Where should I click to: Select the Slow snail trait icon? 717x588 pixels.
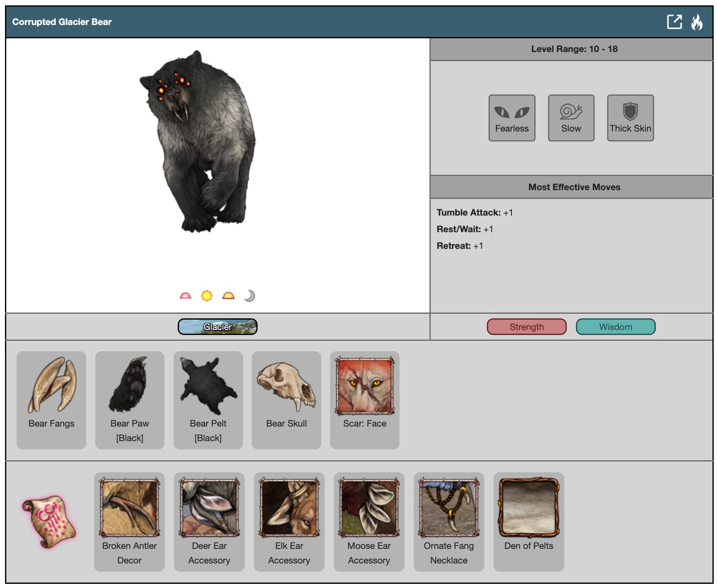pyautogui.click(x=571, y=118)
